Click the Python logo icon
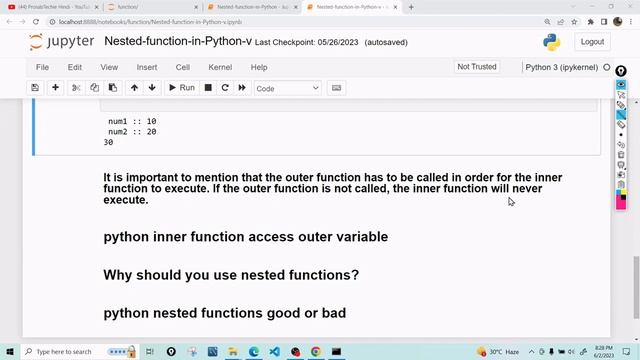The width and height of the screenshot is (640, 360). 551,42
